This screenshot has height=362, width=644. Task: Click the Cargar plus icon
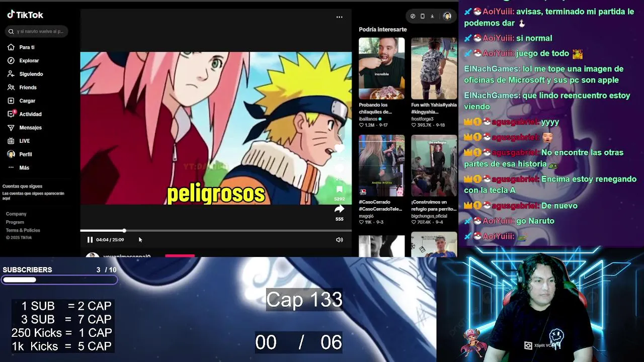tap(11, 101)
